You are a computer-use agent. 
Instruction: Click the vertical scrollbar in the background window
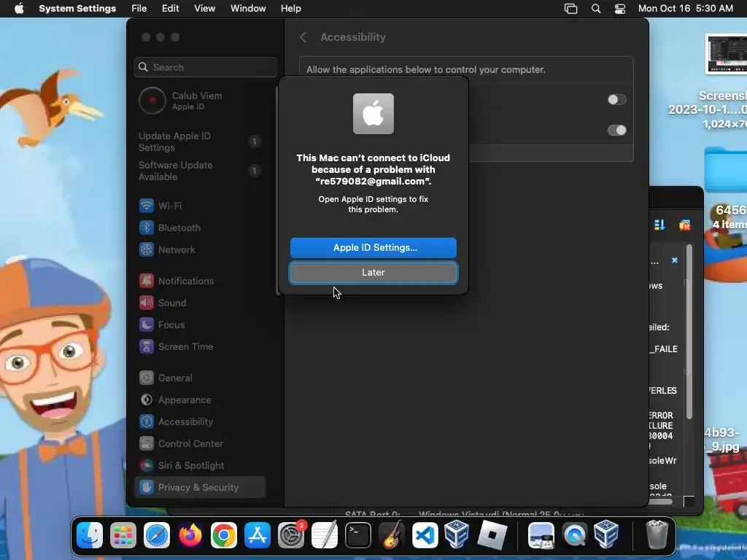(x=689, y=333)
